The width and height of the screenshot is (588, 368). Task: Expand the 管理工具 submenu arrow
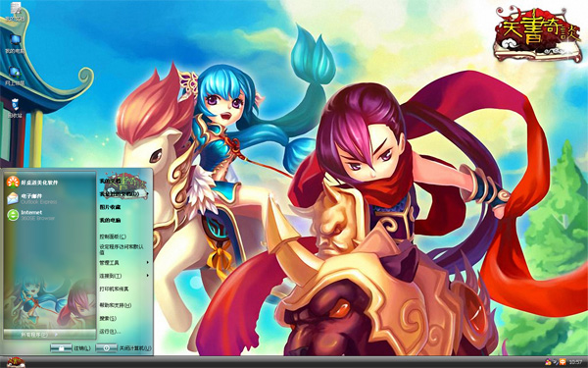(x=147, y=262)
